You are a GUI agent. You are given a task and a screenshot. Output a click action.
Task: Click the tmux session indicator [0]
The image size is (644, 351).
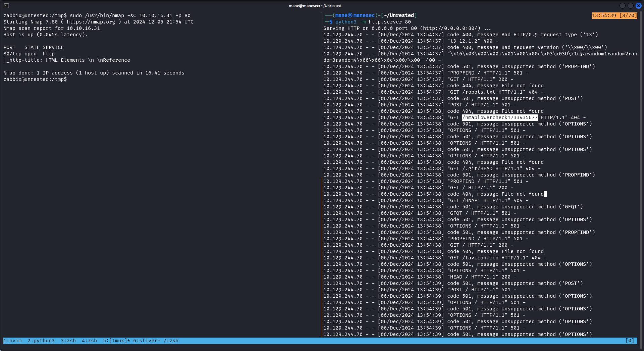click(x=630, y=341)
